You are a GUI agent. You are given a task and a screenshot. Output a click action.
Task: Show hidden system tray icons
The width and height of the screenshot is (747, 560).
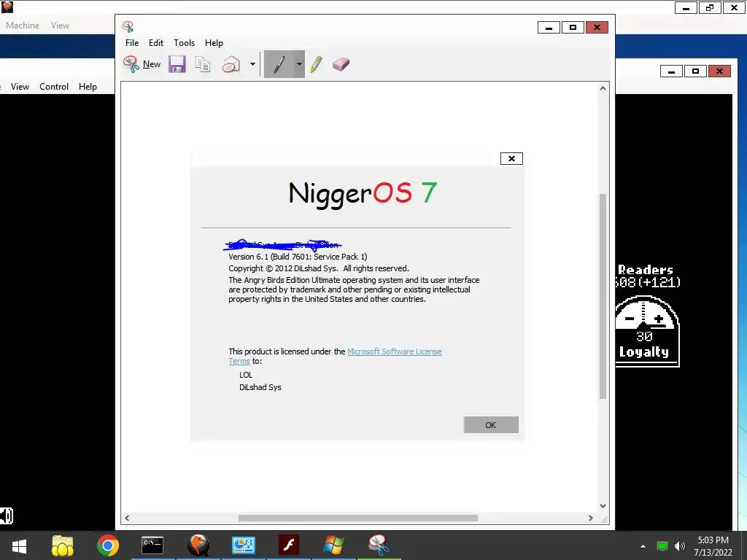643,546
